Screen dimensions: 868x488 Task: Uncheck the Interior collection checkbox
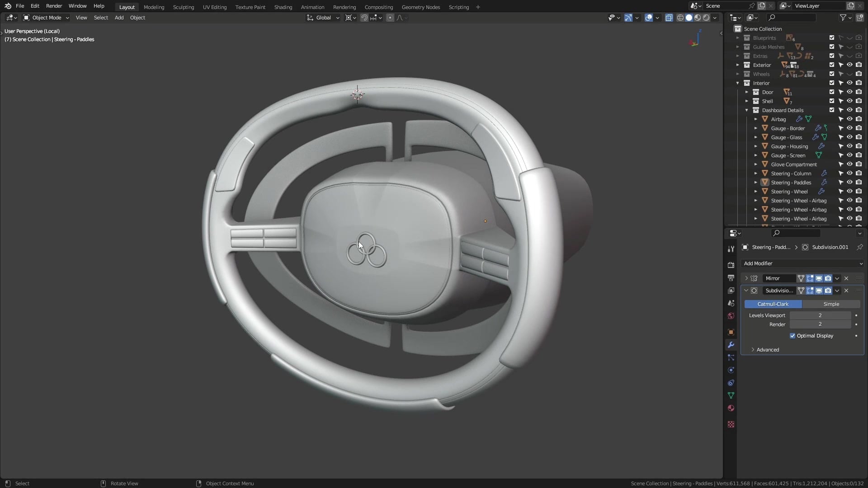click(x=832, y=83)
